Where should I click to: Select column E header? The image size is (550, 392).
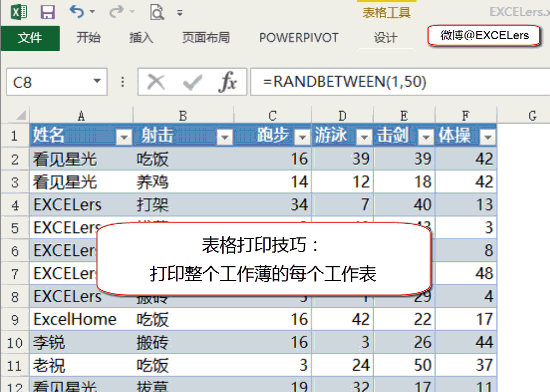pos(404,116)
